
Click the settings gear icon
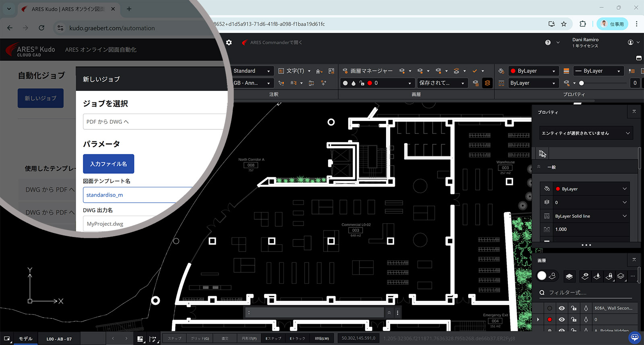coord(229,42)
